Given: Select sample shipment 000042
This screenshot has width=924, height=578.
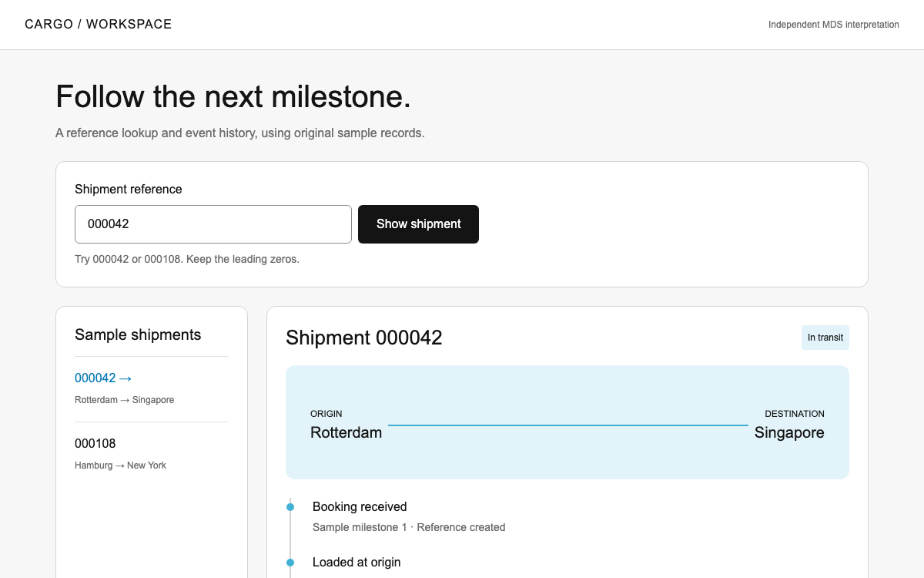Looking at the screenshot, I should pyautogui.click(x=103, y=378).
